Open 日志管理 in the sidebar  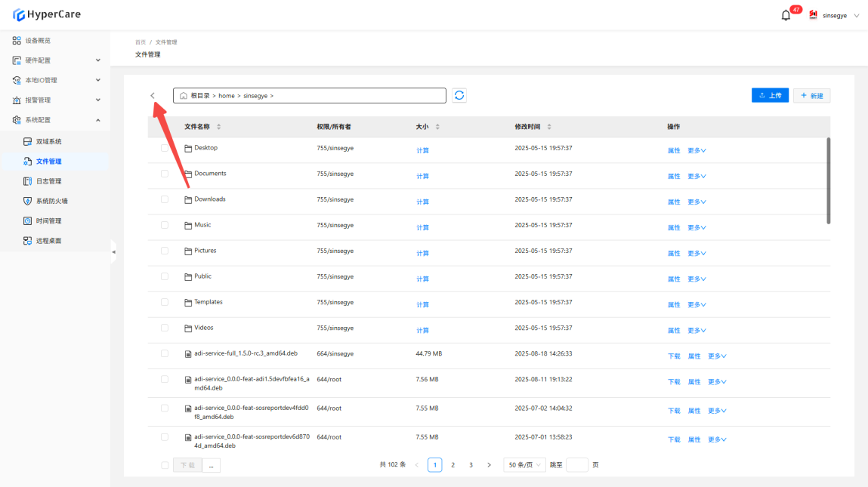[49, 181]
